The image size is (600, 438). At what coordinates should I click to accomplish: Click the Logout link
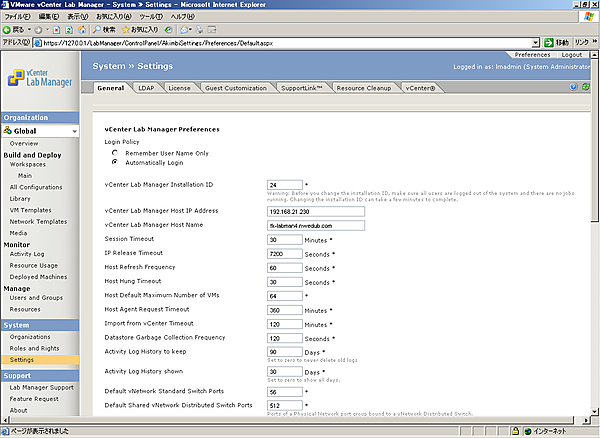[571, 55]
